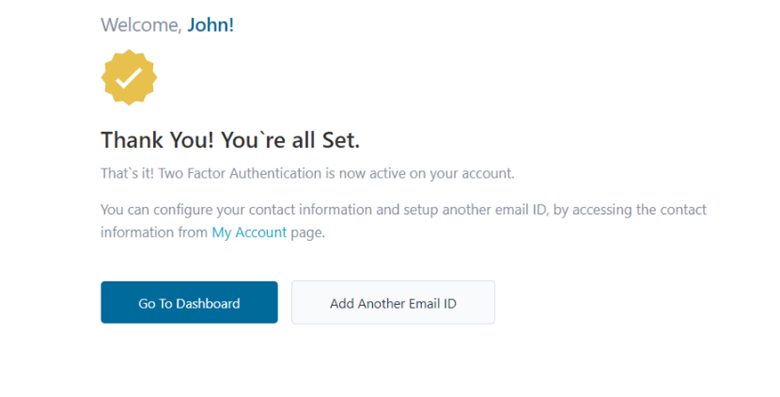Click 'information from' text before the link
780x397 pixels.
(154, 232)
